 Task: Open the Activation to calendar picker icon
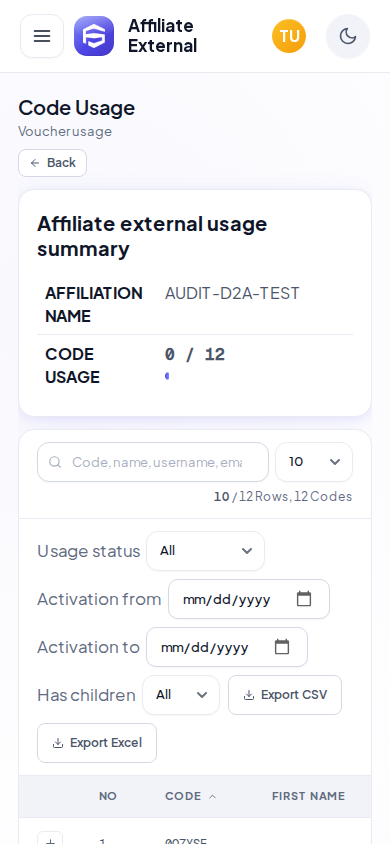282,647
